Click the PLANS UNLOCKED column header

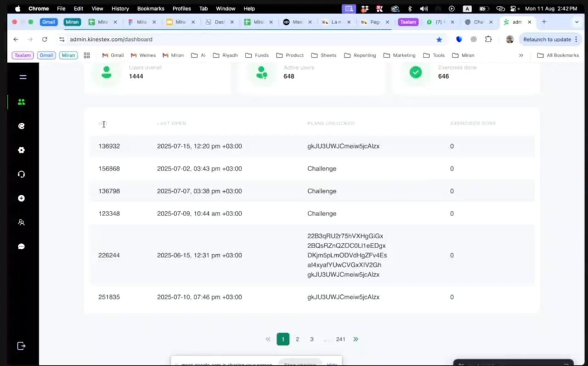pyautogui.click(x=331, y=123)
